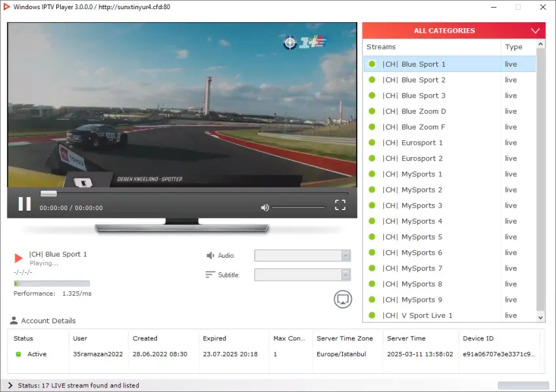Close the IPTV Player window

[543, 7]
